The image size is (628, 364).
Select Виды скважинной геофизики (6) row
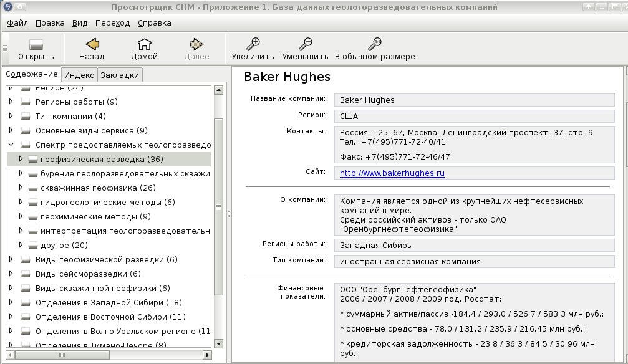click(x=109, y=289)
